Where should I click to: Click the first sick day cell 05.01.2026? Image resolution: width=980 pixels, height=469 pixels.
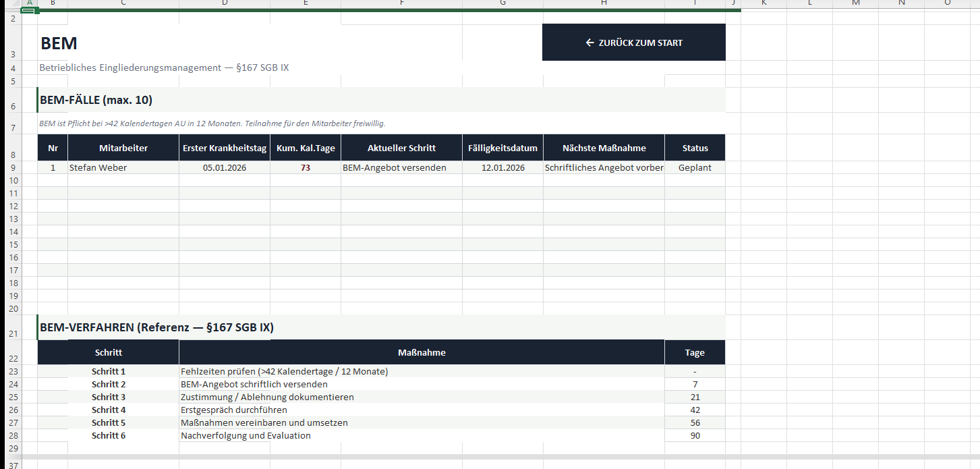[x=225, y=168]
